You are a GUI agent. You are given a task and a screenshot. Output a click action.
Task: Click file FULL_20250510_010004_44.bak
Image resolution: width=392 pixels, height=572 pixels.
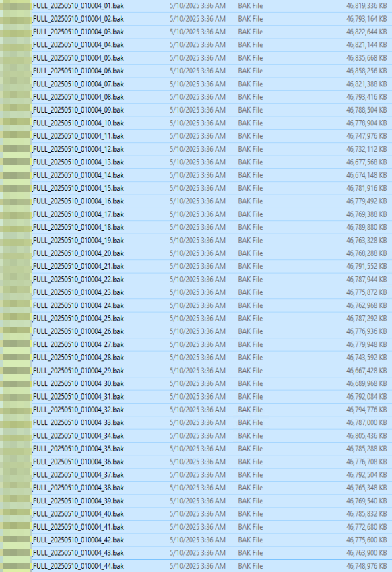click(78, 566)
